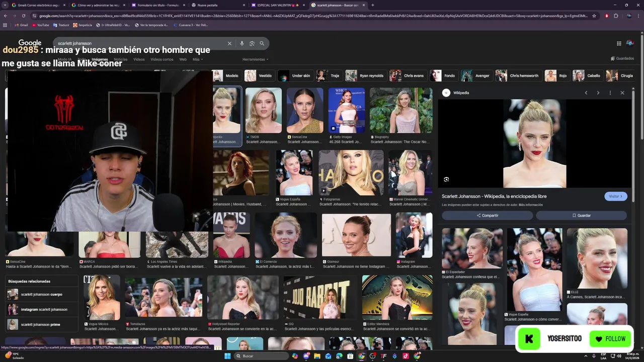Viewport: 644px width, 362px height.
Task: Open Windows Start menu
Action: click(x=227, y=356)
